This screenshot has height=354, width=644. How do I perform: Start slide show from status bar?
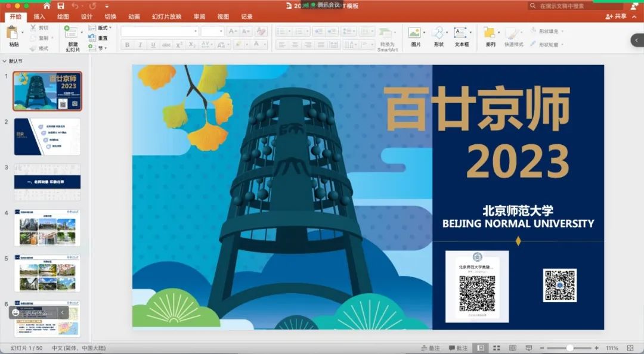[528, 348]
